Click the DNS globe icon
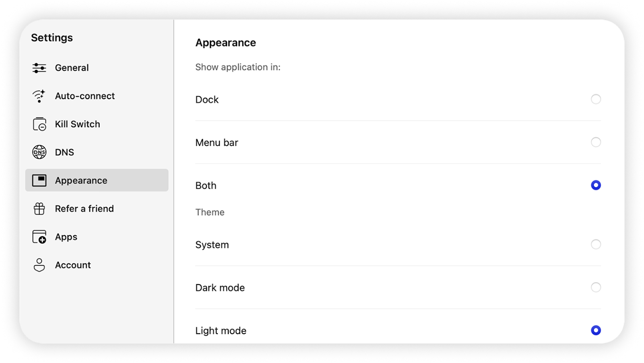The height and width of the screenshot is (363, 644). tap(39, 152)
